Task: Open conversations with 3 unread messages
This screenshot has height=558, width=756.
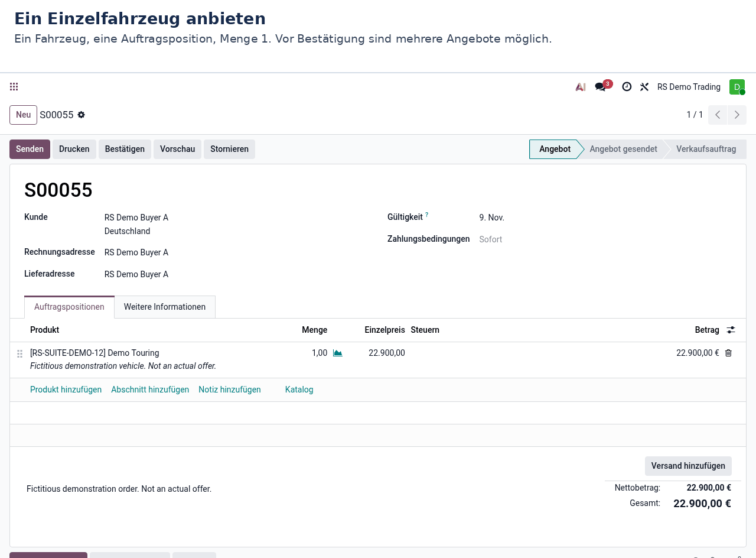Action: pyautogui.click(x=603, y=86)
